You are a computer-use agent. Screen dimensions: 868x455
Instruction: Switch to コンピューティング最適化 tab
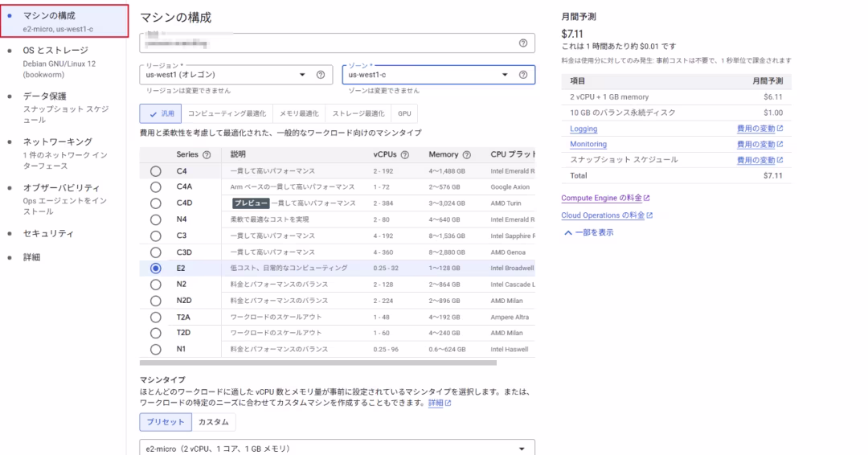(x=227, y=113)
